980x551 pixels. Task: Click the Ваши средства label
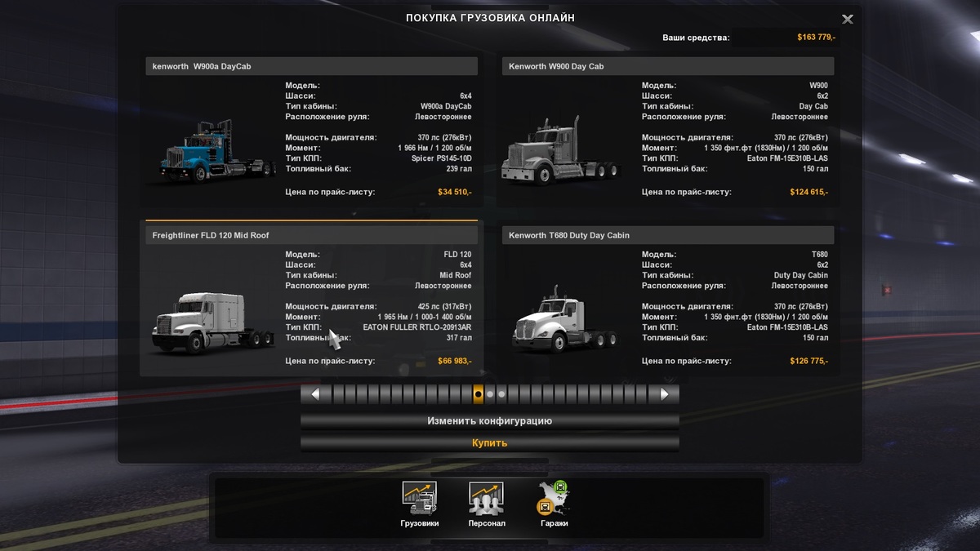coord(696,38)
